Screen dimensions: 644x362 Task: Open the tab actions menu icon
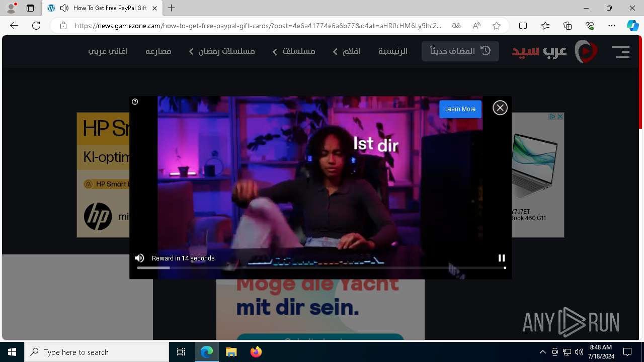point(30,8)
